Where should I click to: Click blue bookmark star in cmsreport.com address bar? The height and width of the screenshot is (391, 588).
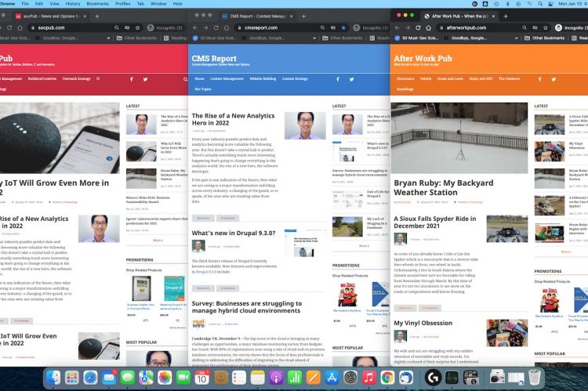(343, 27)
